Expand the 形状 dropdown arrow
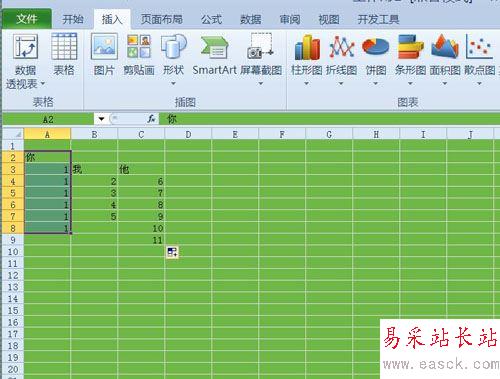 pos(173,83)
